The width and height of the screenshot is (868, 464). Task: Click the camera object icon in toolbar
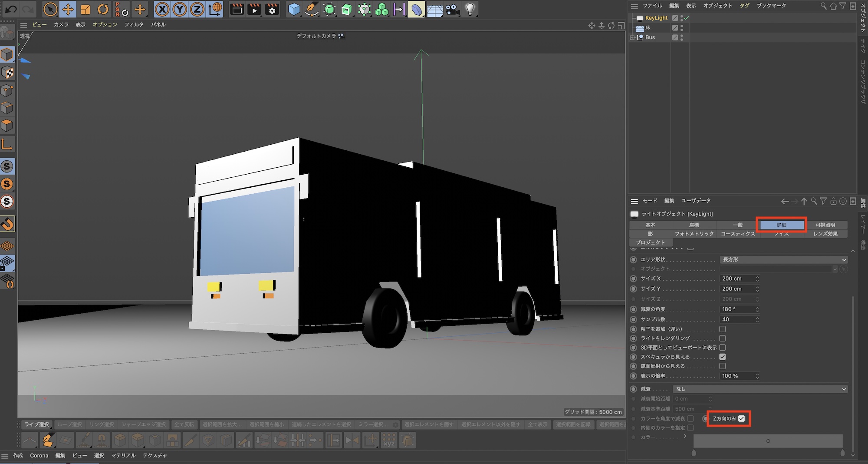(452, 9)
